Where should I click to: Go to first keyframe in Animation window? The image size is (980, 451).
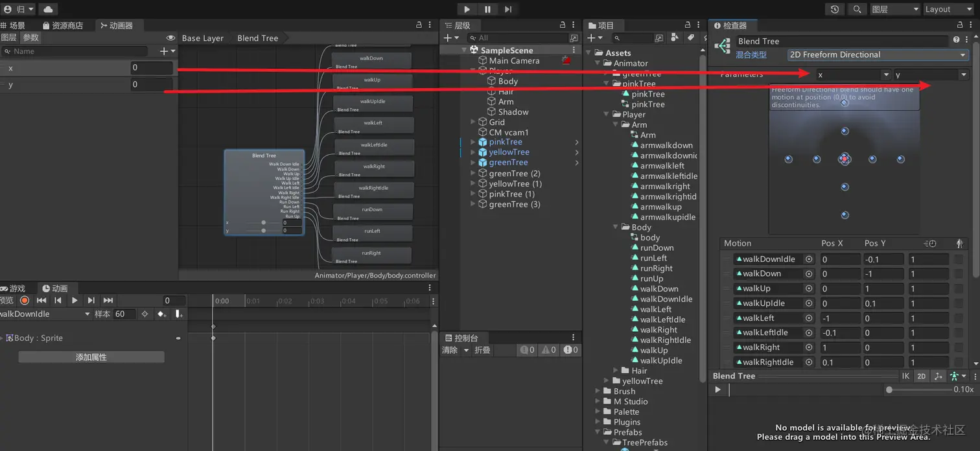point(41,301)
